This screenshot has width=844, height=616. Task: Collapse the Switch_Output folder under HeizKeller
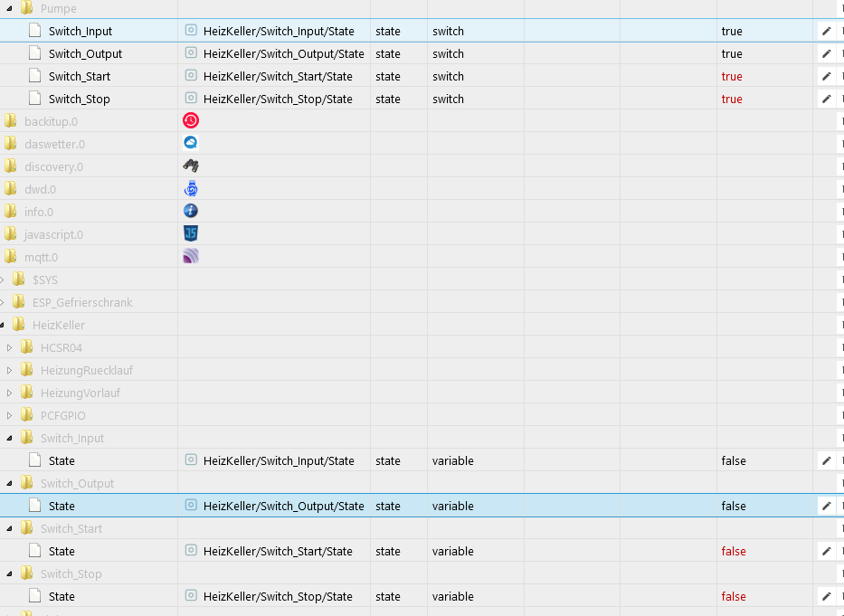click(x=9, y=484)
